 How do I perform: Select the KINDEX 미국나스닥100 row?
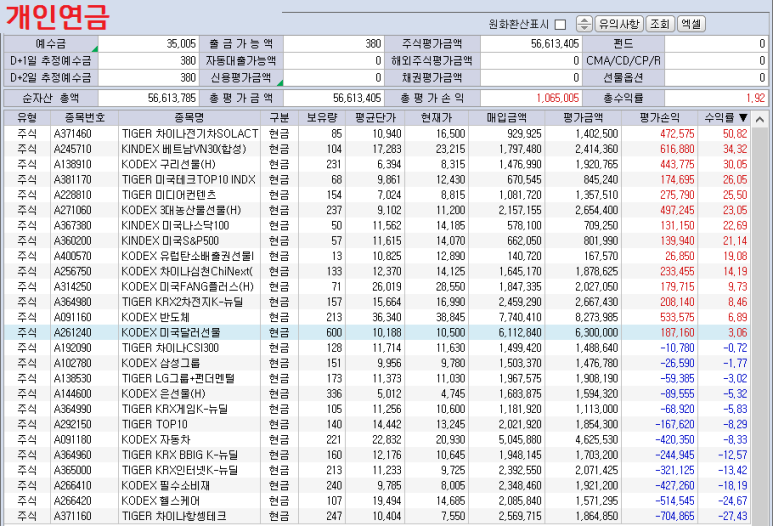click(x=377, y=225)
